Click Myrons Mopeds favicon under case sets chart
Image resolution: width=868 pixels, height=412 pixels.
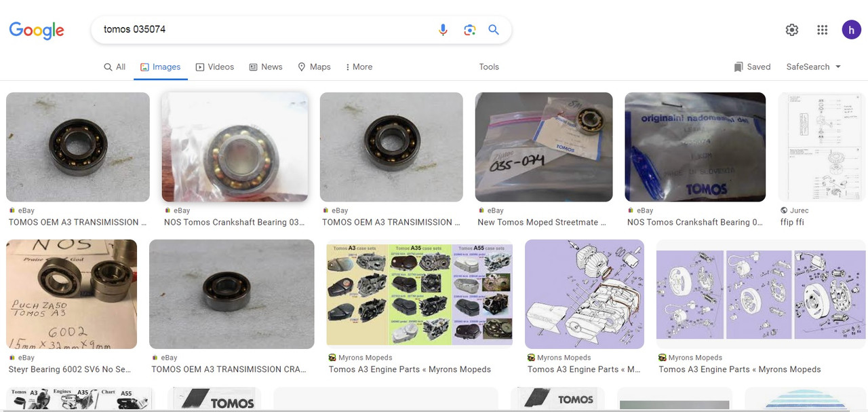(x=332, y=358)
